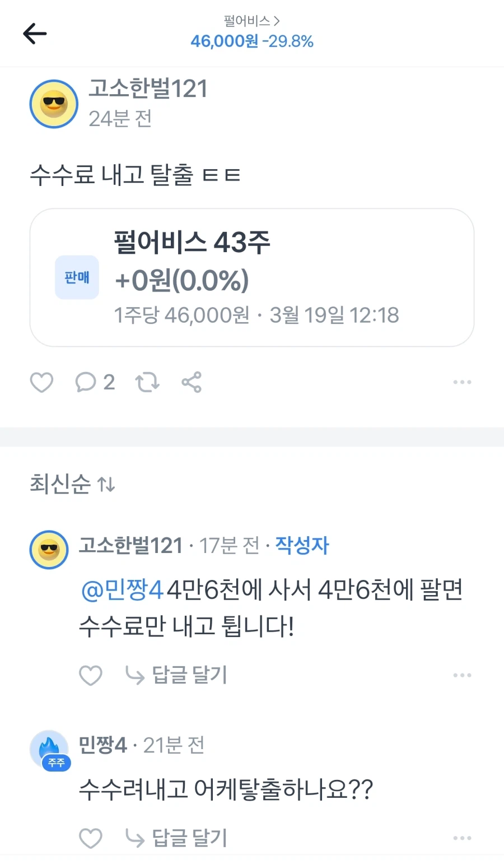Screen dimensions: 504x864
Task: Tap the 판매 sell badge in the trade card
Action: click(x=77, y=277)
